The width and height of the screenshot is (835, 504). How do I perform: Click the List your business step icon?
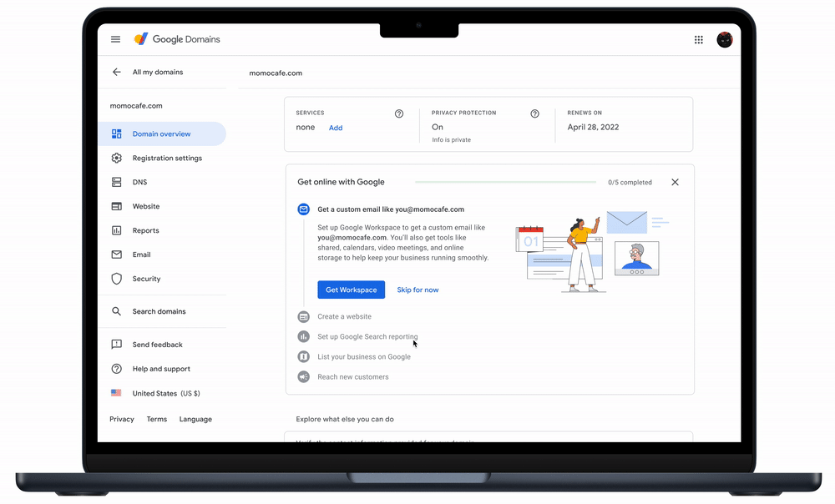[x=304, y=356]
